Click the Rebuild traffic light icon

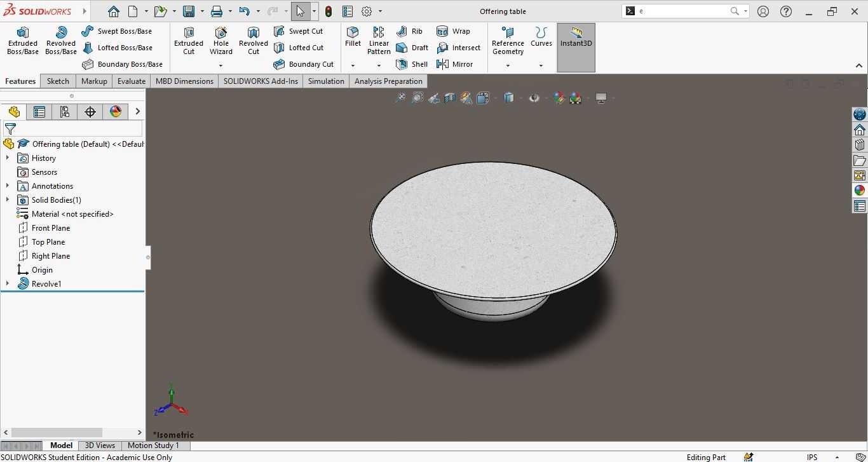pyautogui.click(x=329, y=11)
